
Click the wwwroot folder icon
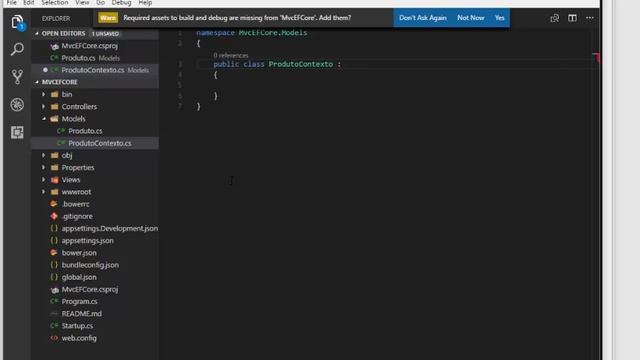point(54,192)
